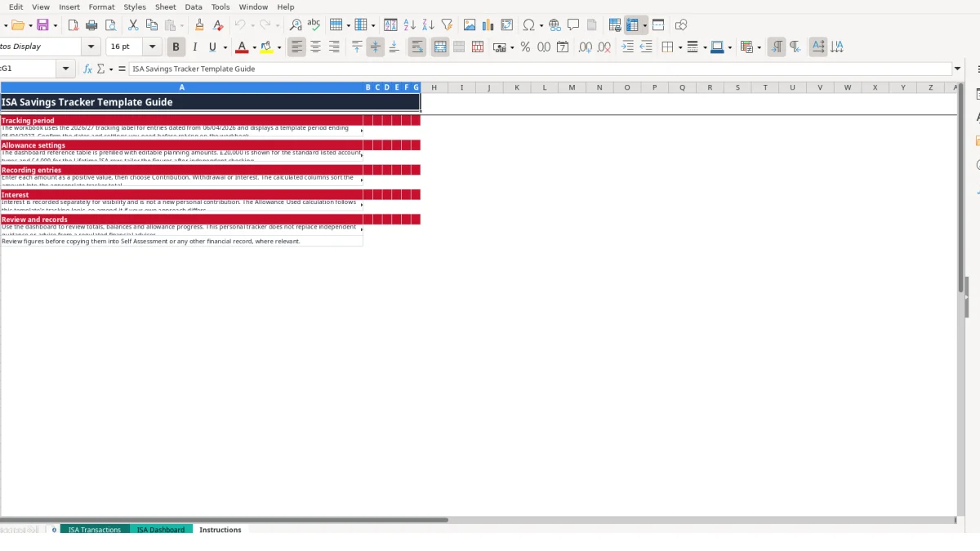This screenshot has height=551, width=980.
Task: Toggle Align Right button
Action: [334, 47]
